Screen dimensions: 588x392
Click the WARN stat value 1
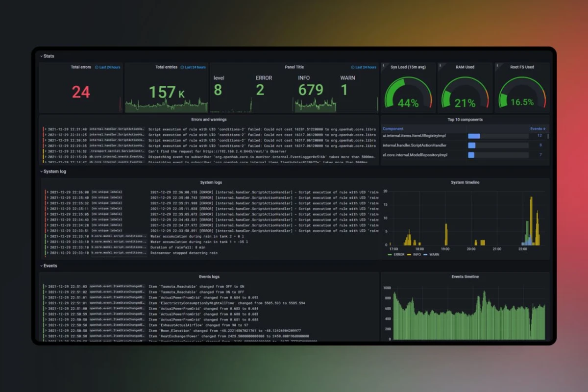tap(344, 90)
